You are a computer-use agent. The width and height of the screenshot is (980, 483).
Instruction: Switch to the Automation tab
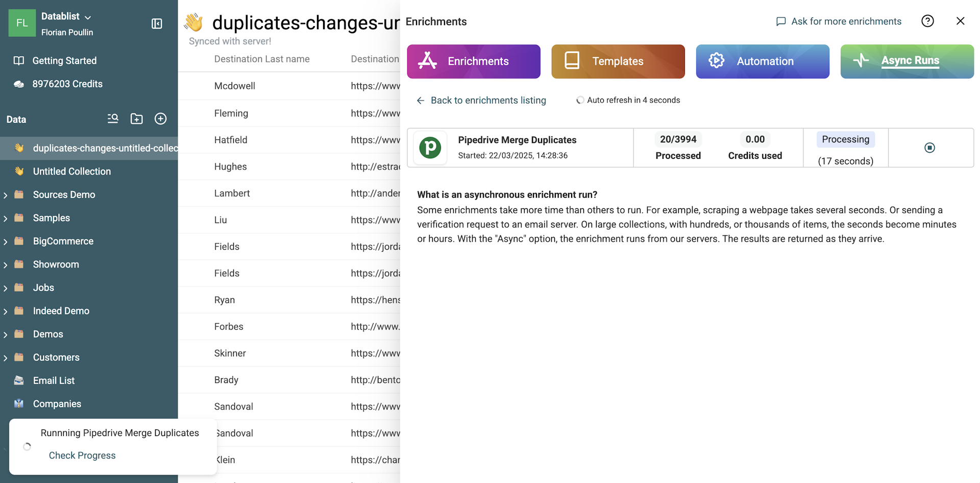tap(763, 61)
